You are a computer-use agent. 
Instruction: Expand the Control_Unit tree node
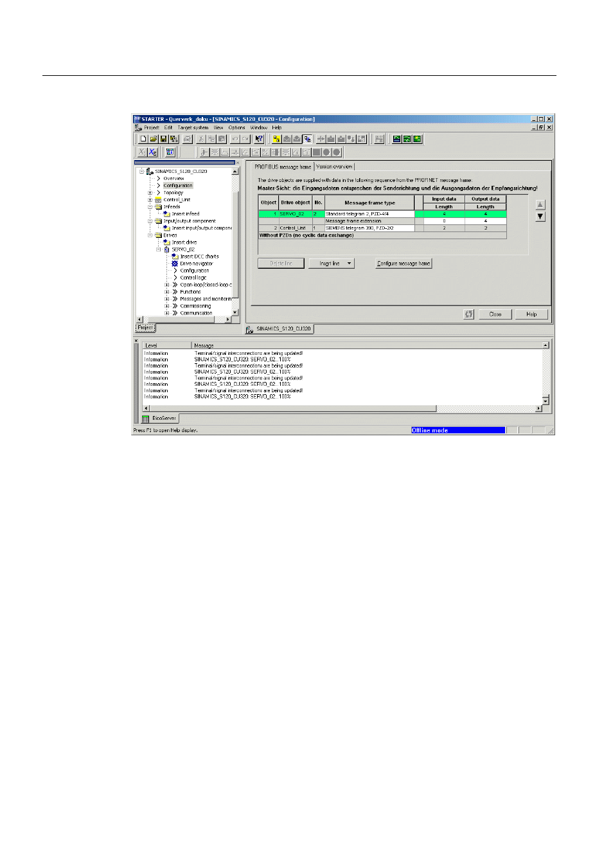click(x=150, y=200)
